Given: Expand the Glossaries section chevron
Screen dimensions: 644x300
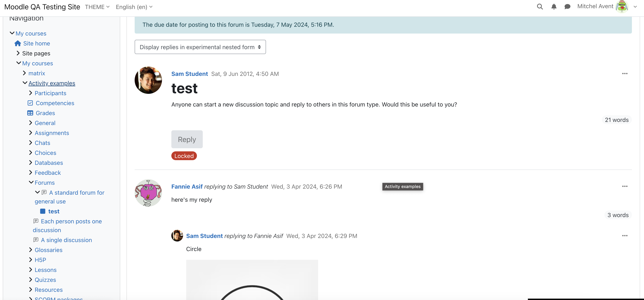Looking at the screenshot, I should pyautogui.click(x=30, y=250).
